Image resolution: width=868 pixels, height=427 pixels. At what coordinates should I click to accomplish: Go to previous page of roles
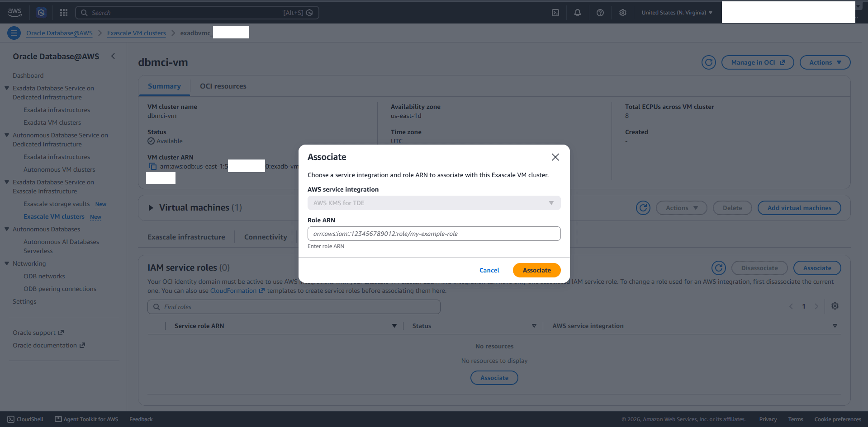(791, 306)
